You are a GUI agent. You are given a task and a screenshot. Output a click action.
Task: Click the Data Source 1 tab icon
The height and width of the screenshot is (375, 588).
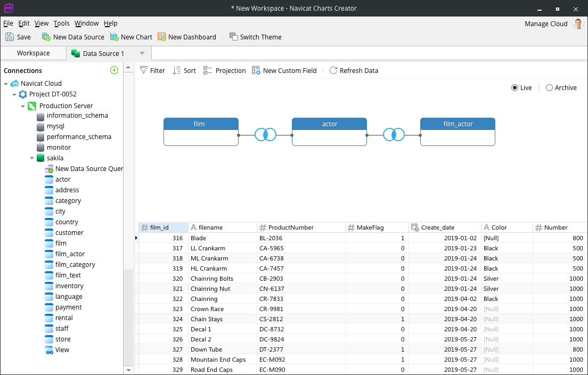76,53
